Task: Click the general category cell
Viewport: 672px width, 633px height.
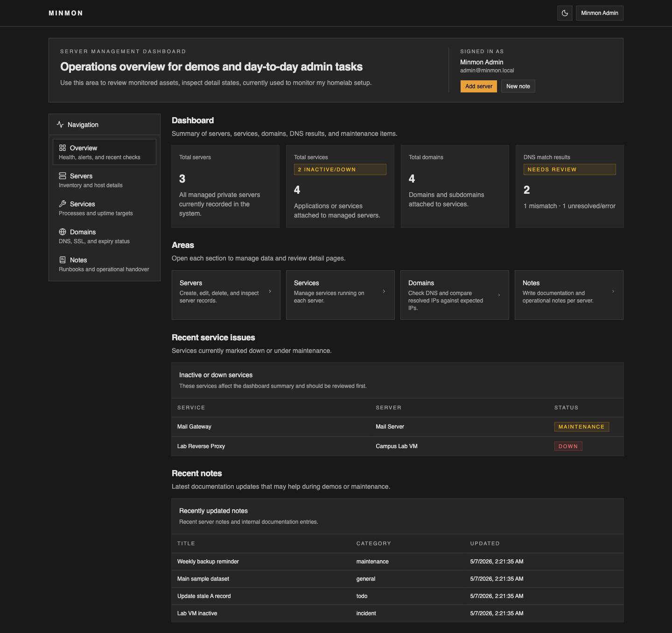Action: click(x=366, y=579)
